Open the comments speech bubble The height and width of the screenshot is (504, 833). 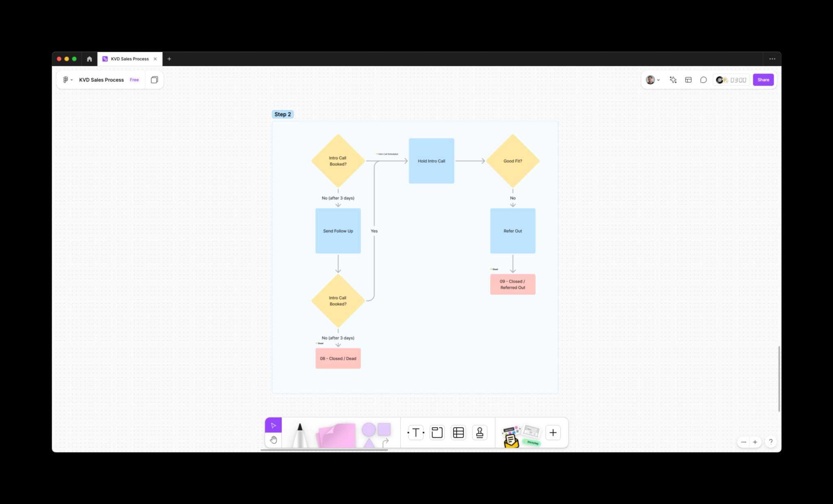pyautogui.click(x=703, y=80)
